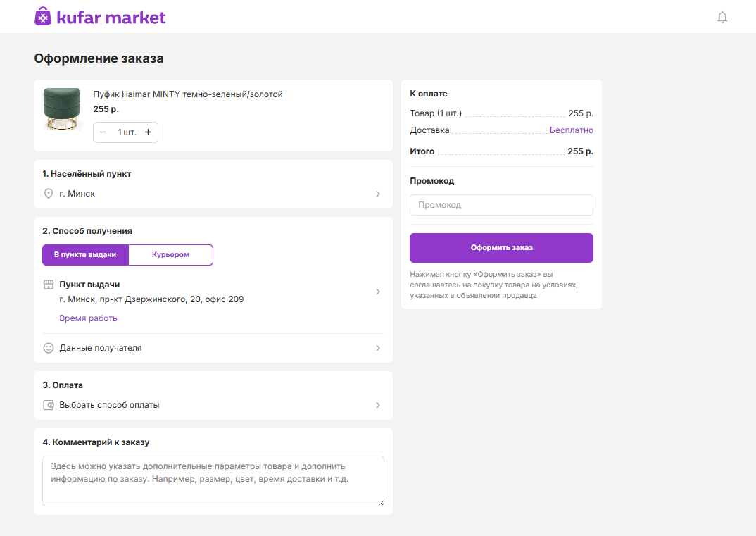Open notifications bell icon
This screenshot has height=536, width=756.
[722, 18]
